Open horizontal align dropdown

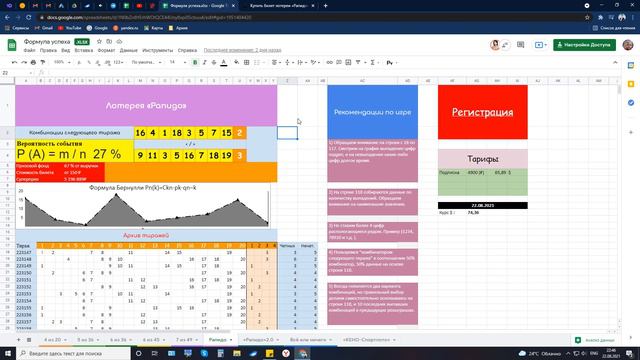pyautogui.click(x=276, y=62)
